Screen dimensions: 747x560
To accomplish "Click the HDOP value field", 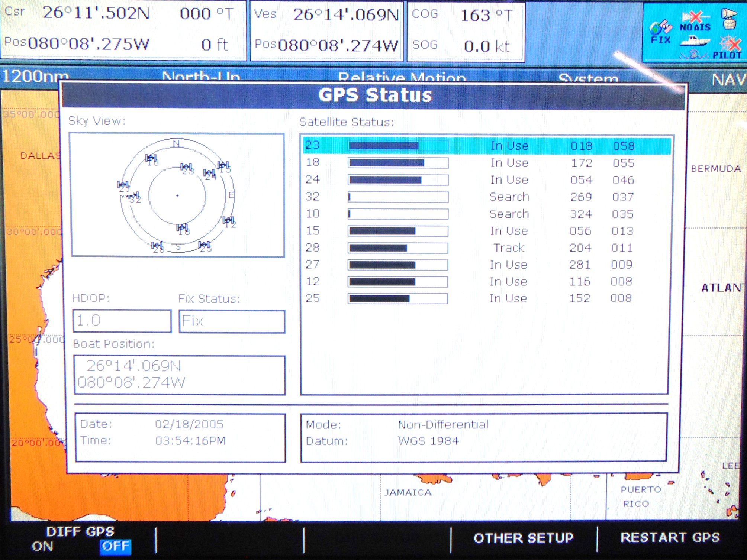I will [x=122, y=321].
